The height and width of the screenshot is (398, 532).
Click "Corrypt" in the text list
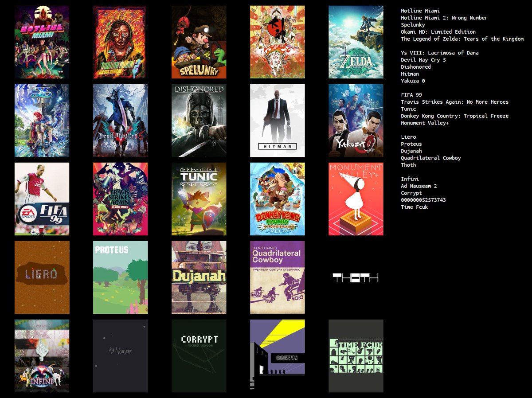coord(411,193)
